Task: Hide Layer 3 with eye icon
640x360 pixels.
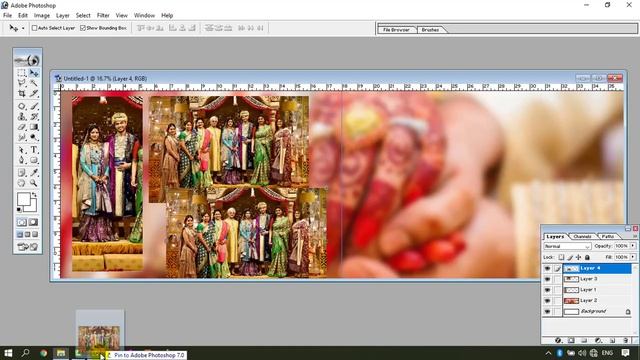Action: [547, 279]
